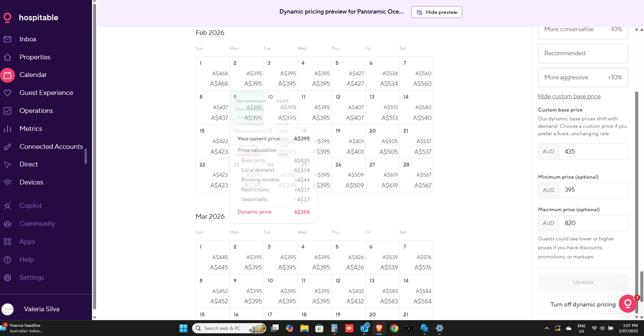Click the Properties house icon
The width and height of the screenshot is (644, 336).
click(7, 57)
